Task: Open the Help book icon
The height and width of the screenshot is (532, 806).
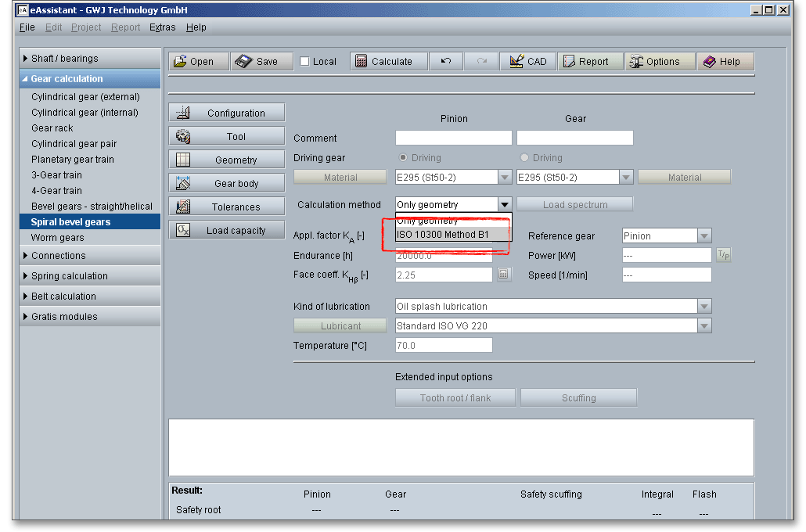Action: coord(710,62)
